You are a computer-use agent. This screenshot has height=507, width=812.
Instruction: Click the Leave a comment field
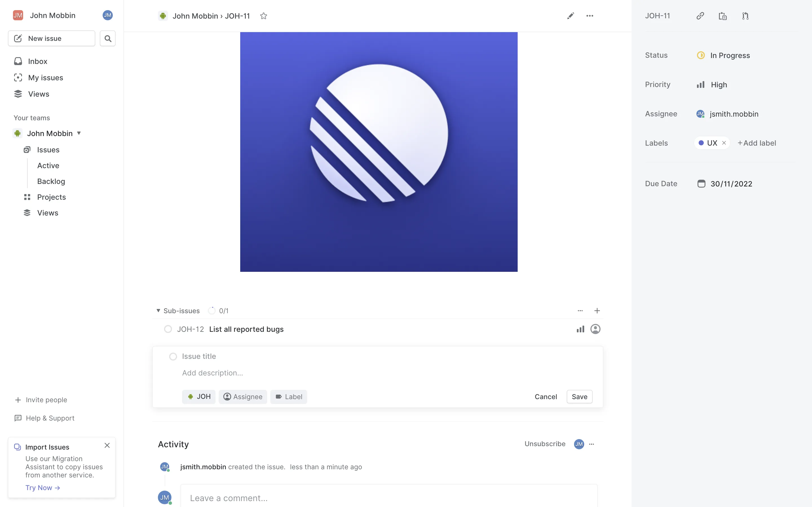pos(389,498)
